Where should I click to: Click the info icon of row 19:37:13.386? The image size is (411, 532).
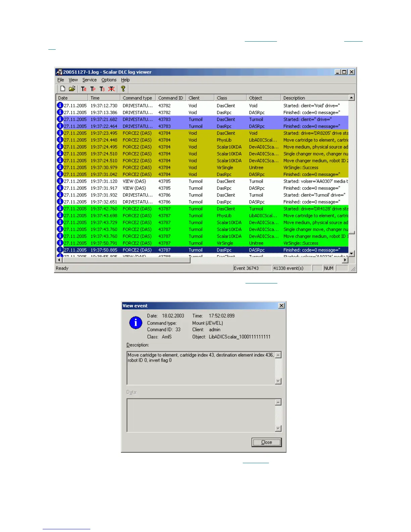60,112
